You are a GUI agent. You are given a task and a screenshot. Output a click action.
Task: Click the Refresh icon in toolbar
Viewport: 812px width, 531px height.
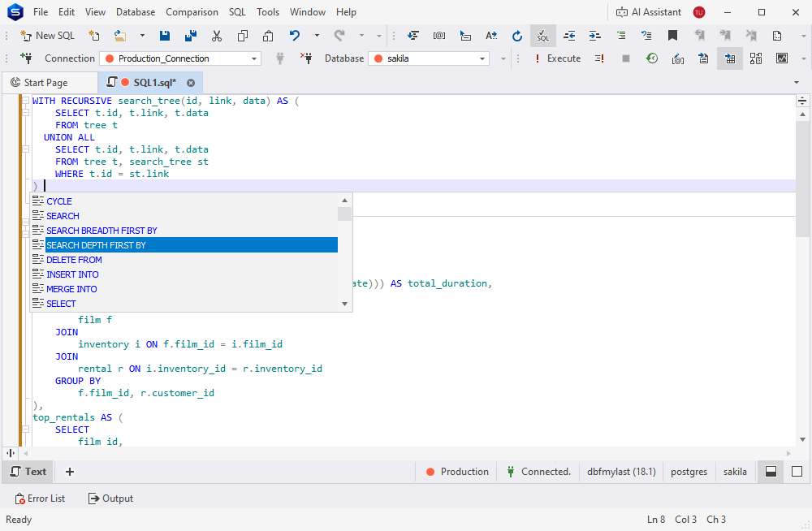517,36
